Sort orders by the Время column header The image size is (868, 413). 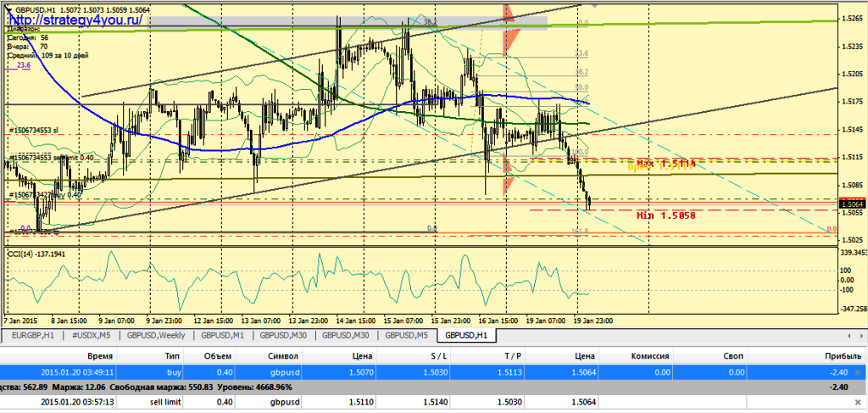click(100, 355)
